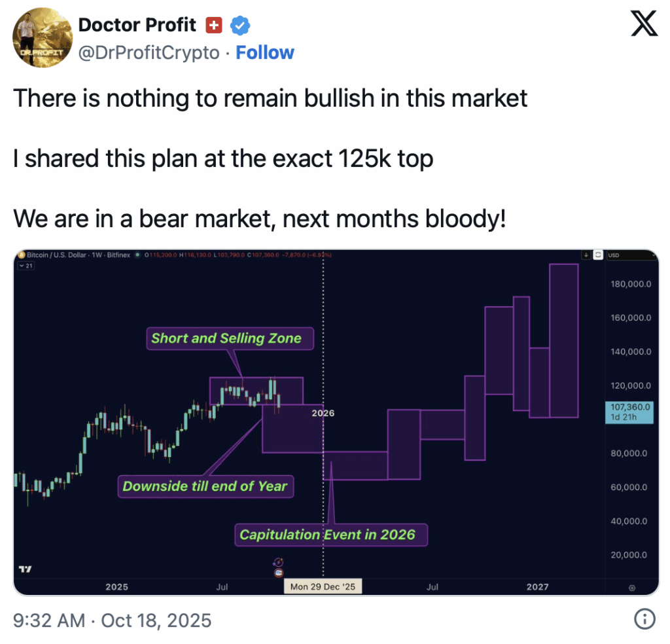The image size is (670, 644).
Task: Click the upper event marker icon above timeline
Action: (x=279, y=562)
